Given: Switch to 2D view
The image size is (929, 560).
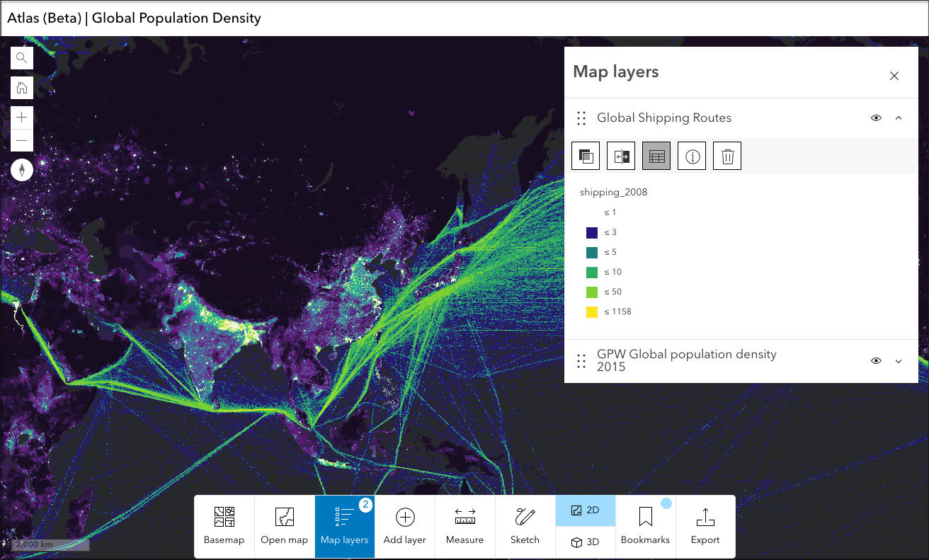Looking at the screenshot, I should pos(586,510).
